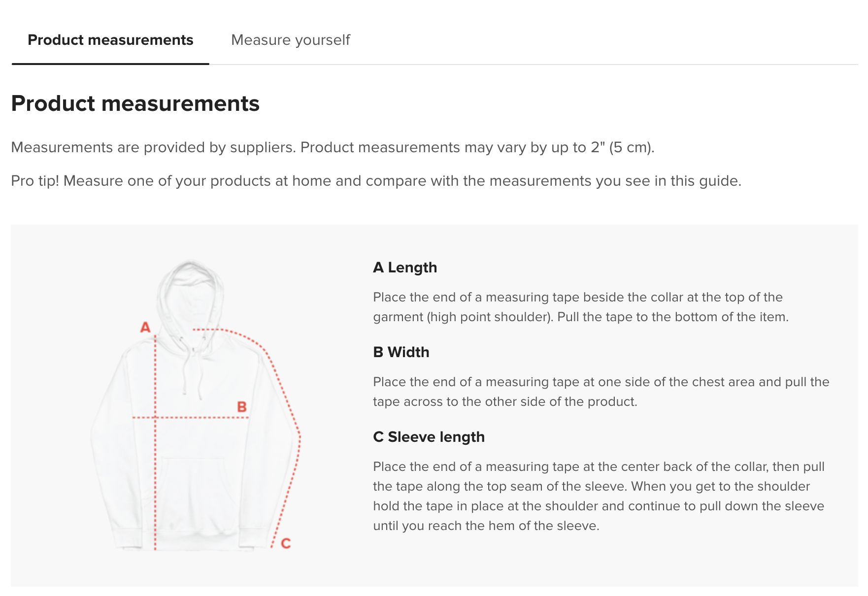Screen dimensions: 868x596
Task: Click the red A marker on hoodie
Action: coord(145,327)
